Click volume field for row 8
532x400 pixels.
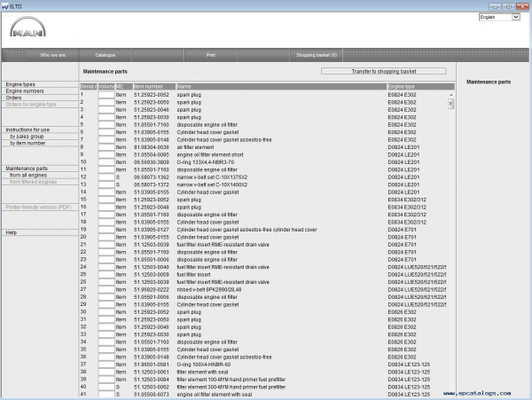tap(106, 147)
